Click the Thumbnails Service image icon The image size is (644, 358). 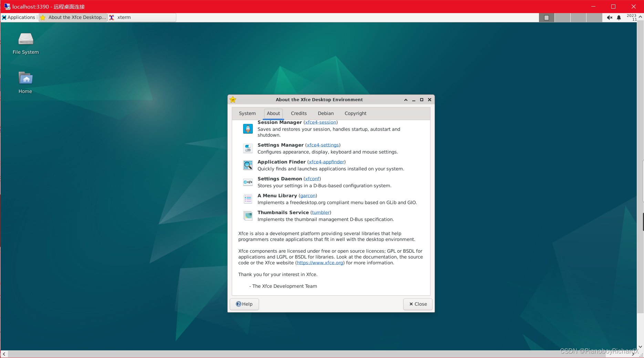248,216
